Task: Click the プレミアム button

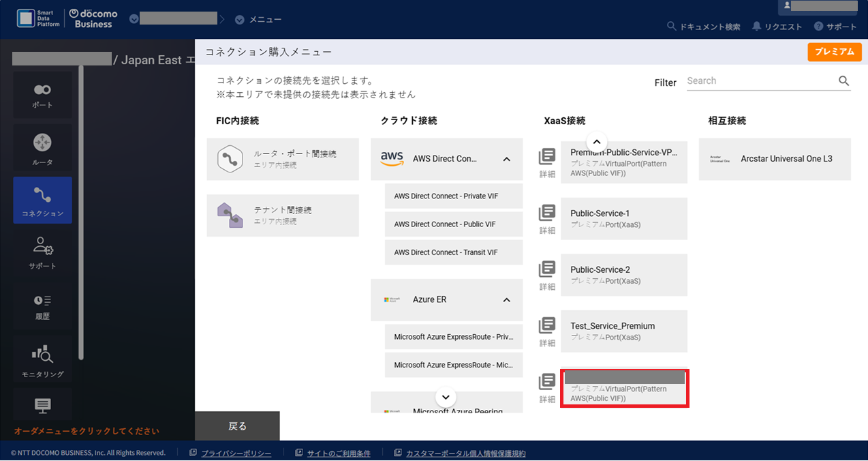Action: (834, 52)
